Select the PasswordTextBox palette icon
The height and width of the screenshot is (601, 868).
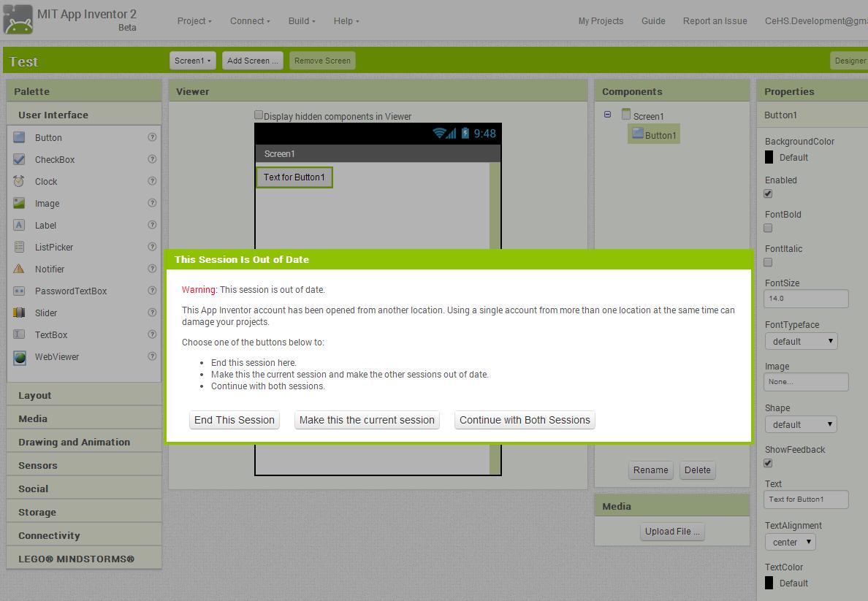pyautogui.click(x=19, y=291)
